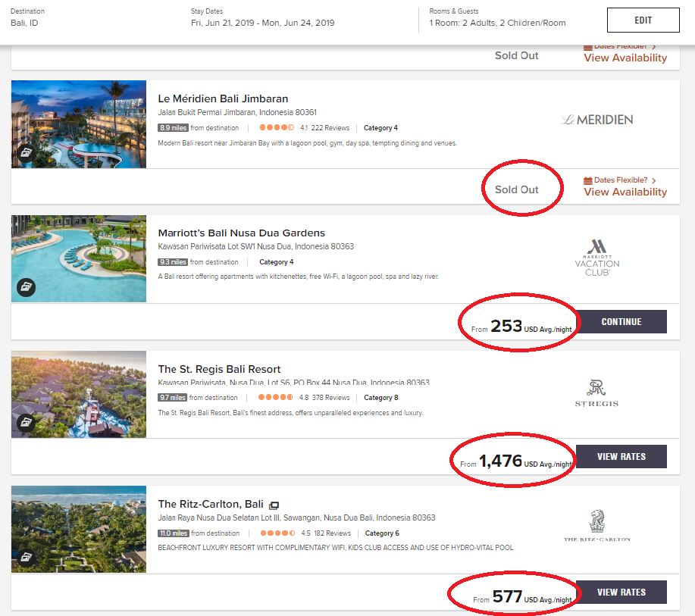
Task: Click St Regis brand logo
Action: click(596, 393)
